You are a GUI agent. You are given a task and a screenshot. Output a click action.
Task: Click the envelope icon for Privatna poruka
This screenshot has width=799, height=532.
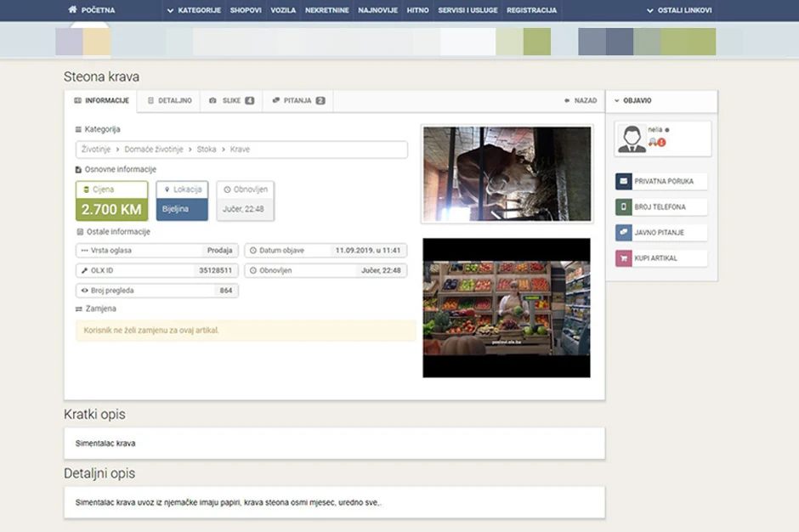[x=623, y=181]
